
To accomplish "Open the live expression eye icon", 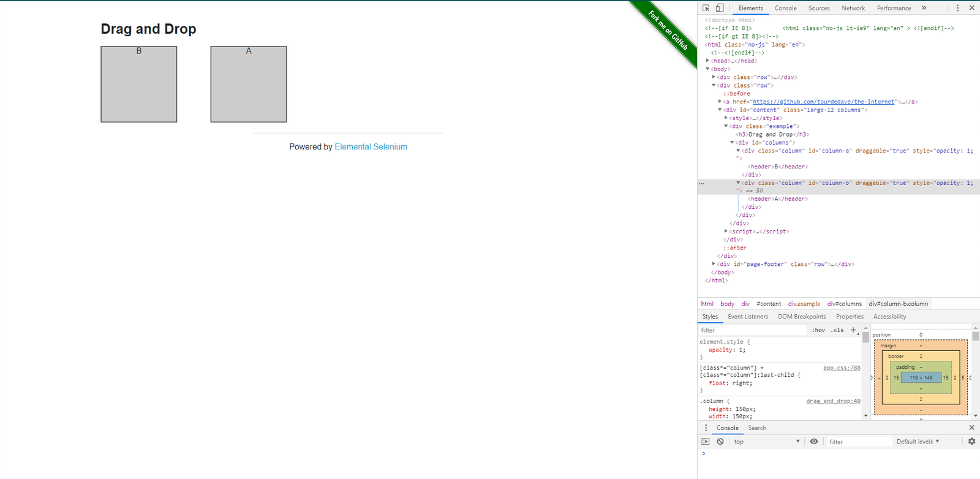I will (814, 442).
